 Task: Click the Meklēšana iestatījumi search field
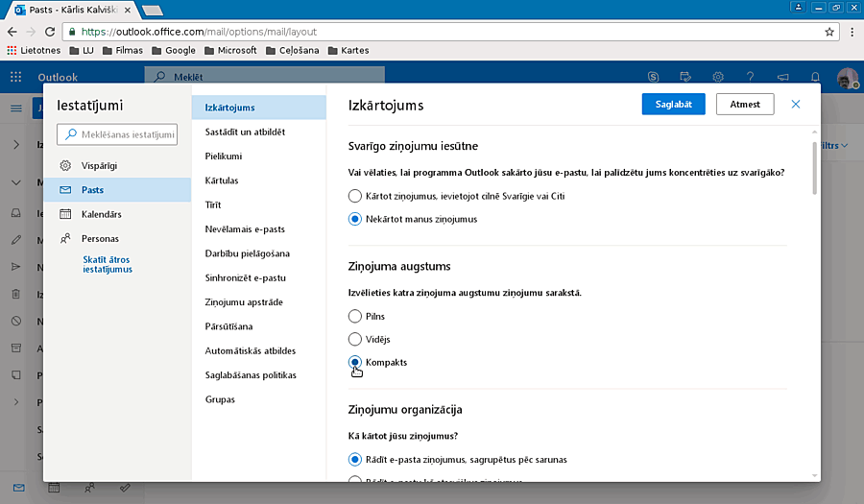pos(117,134)
